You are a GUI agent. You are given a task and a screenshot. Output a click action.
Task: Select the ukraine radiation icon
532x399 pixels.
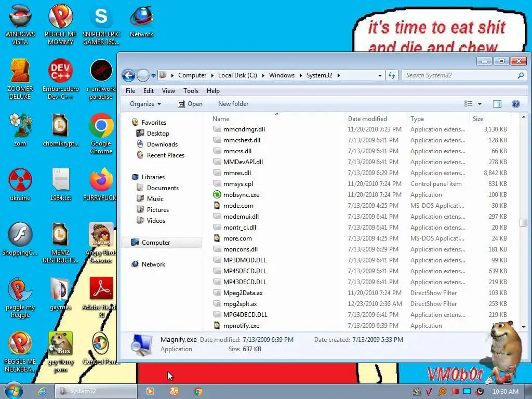point(20,184)
